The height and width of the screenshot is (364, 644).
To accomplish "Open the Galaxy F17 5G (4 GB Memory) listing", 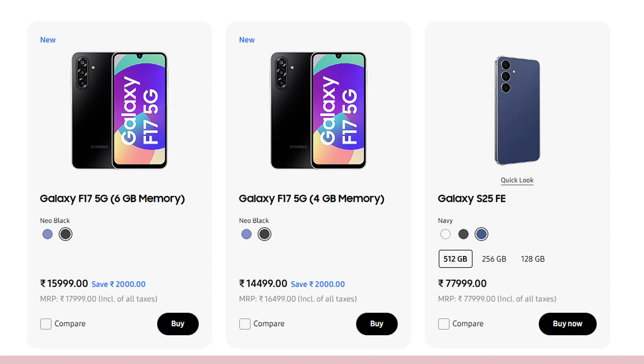I will [311, 199].
